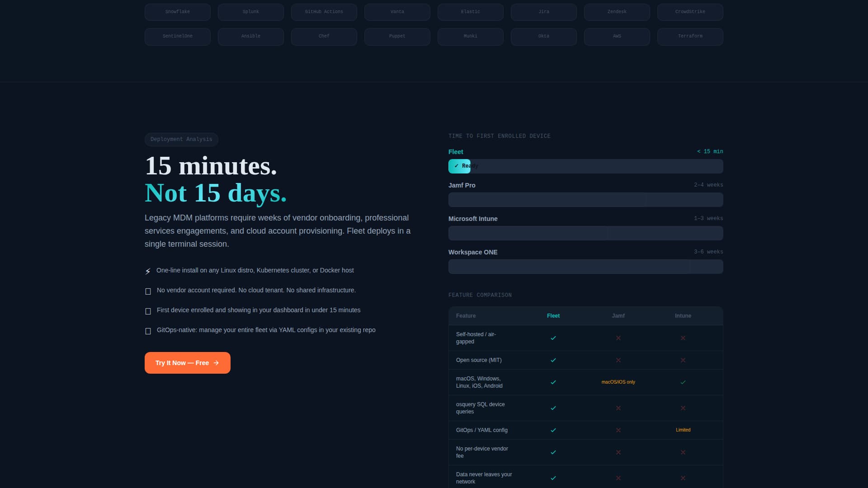Click Fleet checkmark in Open source (MIT) row
868x488 pixels.
pyautogui.click(x=553, y=360)
